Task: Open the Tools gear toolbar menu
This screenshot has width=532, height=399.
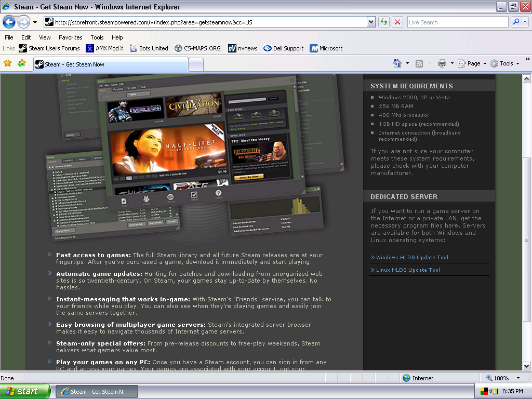Action: (x=504, y=63)
